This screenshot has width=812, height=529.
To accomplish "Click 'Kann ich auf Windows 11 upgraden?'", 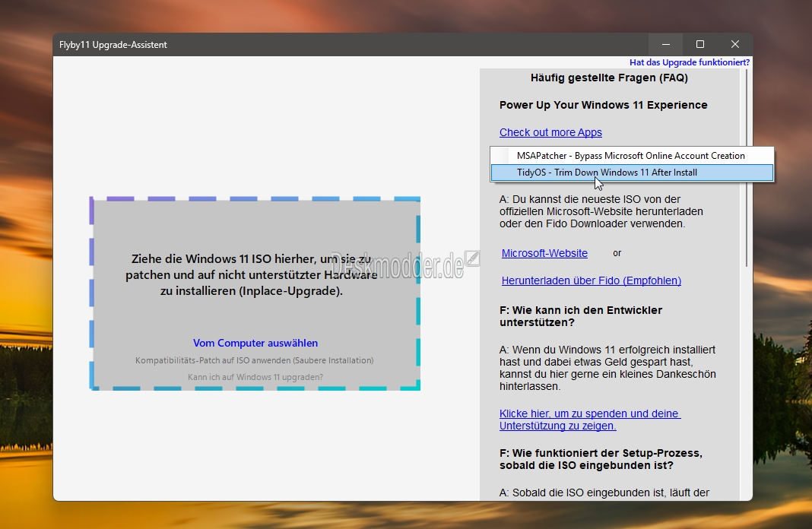I will pos(255,377).
